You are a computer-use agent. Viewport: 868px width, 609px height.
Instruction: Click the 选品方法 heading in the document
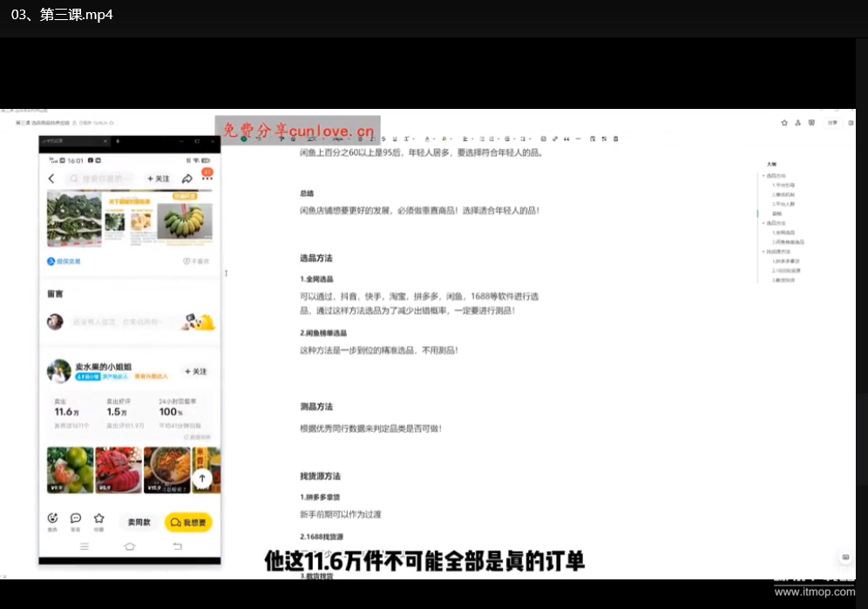(316, 258)
